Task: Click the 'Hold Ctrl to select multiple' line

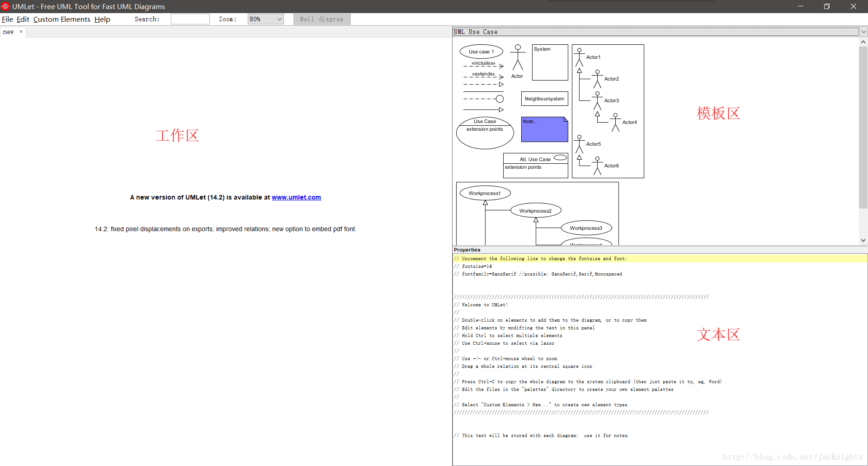Action: pos(508,336)
